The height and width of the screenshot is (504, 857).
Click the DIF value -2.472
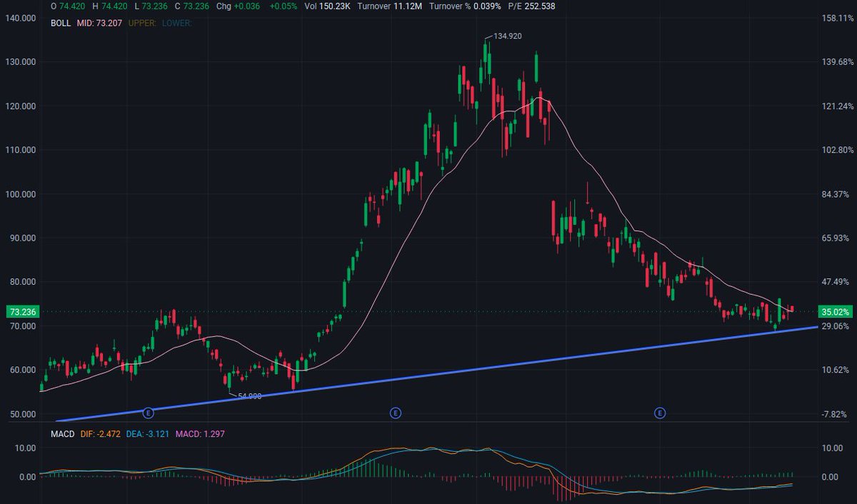click(x=101, y=434)
